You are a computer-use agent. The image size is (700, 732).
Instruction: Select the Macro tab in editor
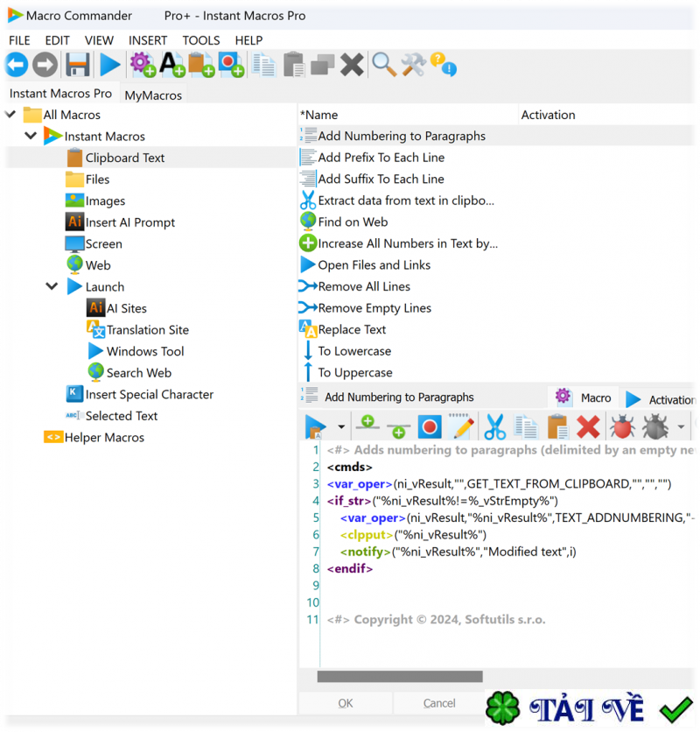[x=584, y=398]
